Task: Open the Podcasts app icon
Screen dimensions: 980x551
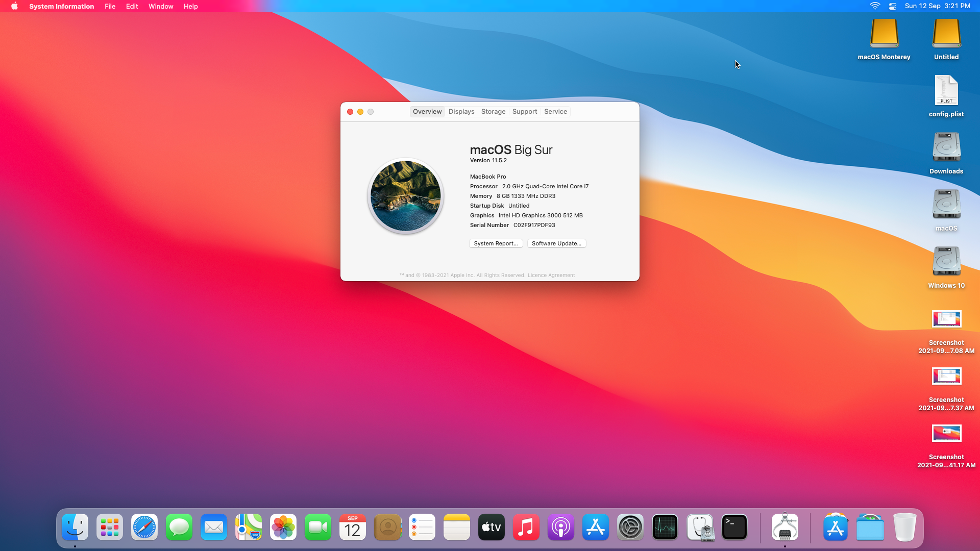Action: coord(561,527)
